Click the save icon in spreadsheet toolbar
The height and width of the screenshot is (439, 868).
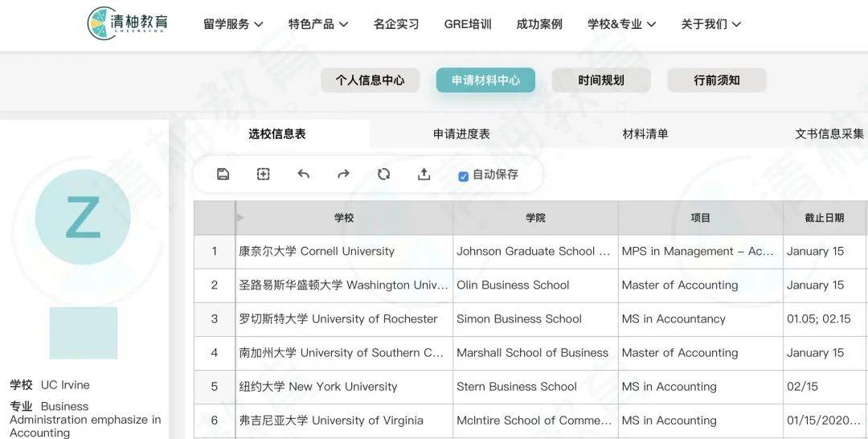(223, 174)
